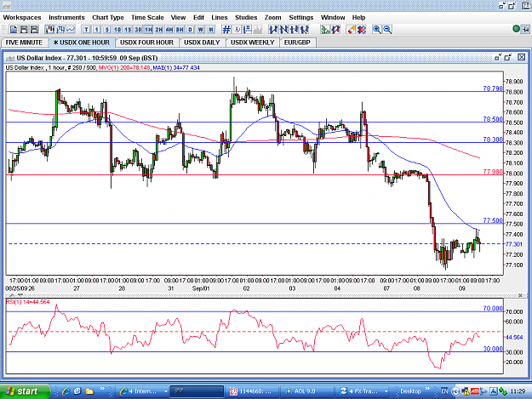532x399 pixels.
Task: Open the View menu
Action: pos(178,17)
